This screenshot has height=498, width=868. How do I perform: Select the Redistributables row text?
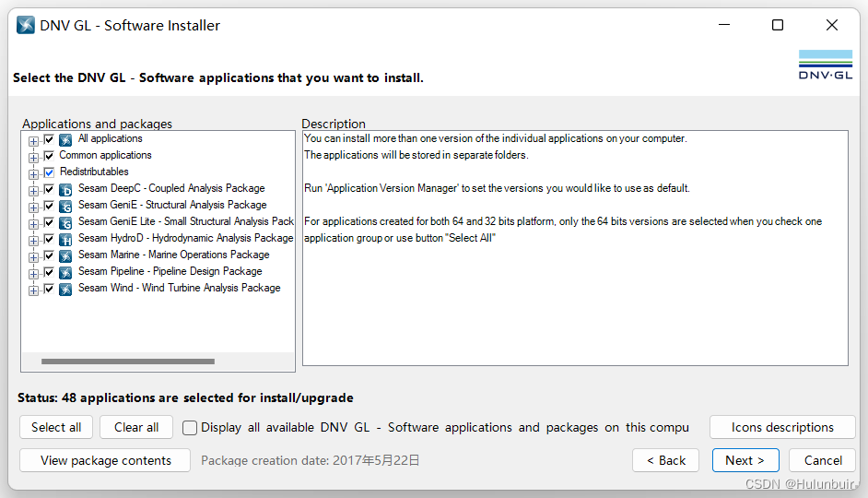94,172
